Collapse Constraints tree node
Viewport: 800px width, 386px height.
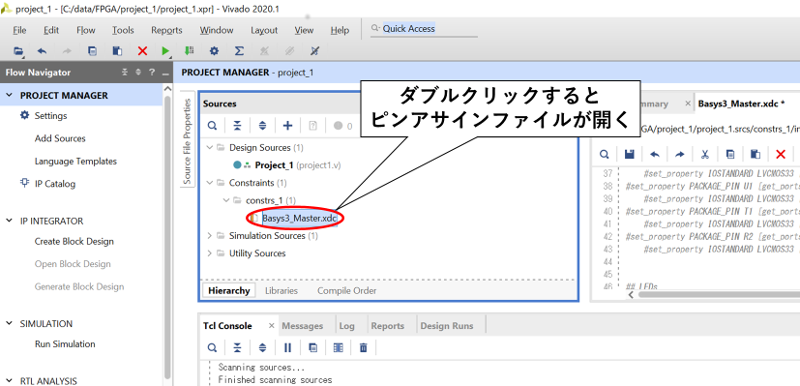point(210,183)
